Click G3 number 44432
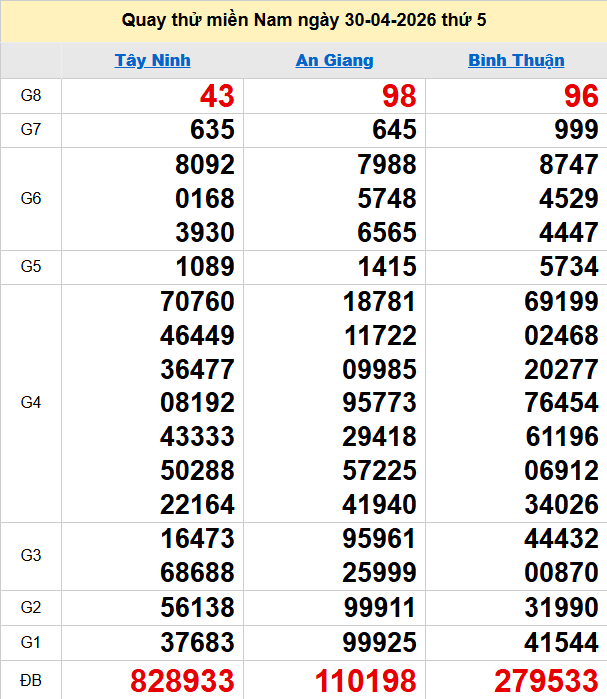This screenshot has height=699, width=607. (561, 539)
